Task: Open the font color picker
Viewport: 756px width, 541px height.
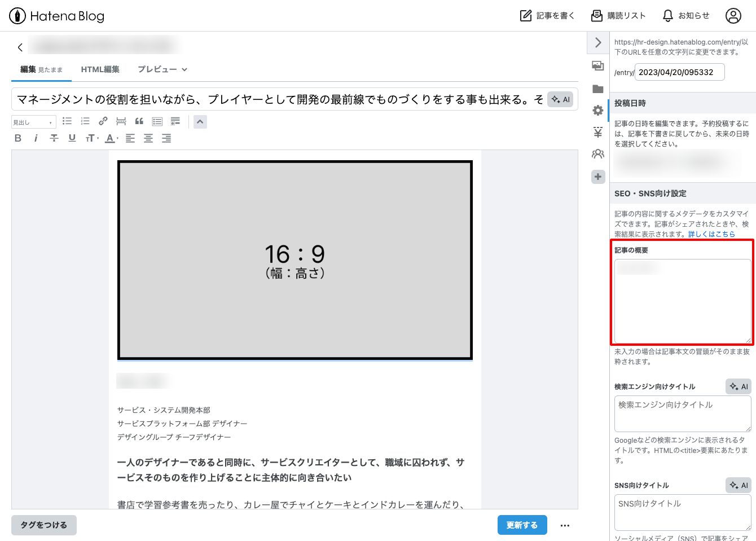Action: point(112,138)
